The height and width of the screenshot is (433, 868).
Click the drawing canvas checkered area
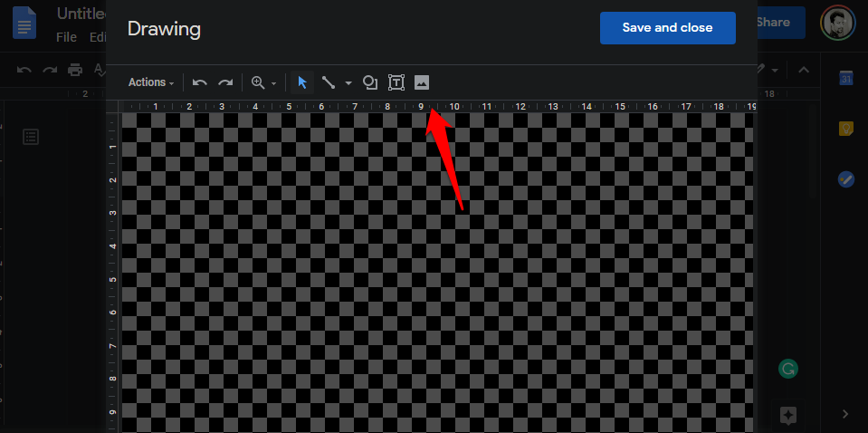pyautogui.click(x=437, y=273)
